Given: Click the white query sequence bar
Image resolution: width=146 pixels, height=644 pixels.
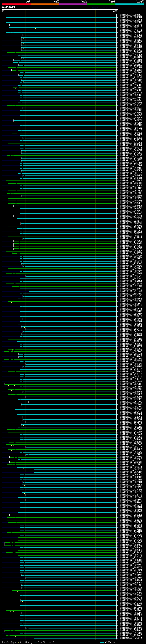Looking at the screenshot, I should click(x=60, y=9).
